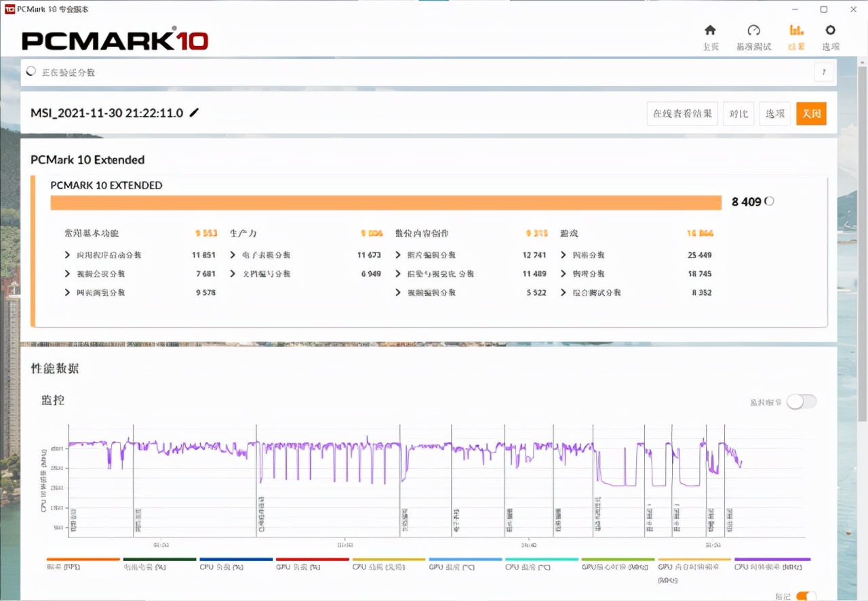
Task: Toggle the markers switch below the chart
Action: 806,596
